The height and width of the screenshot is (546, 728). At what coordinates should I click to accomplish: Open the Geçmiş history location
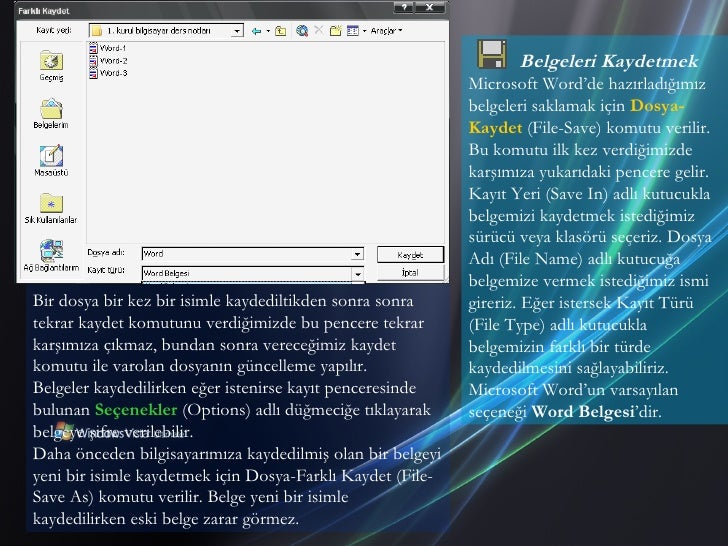click(x=51, y=66)
